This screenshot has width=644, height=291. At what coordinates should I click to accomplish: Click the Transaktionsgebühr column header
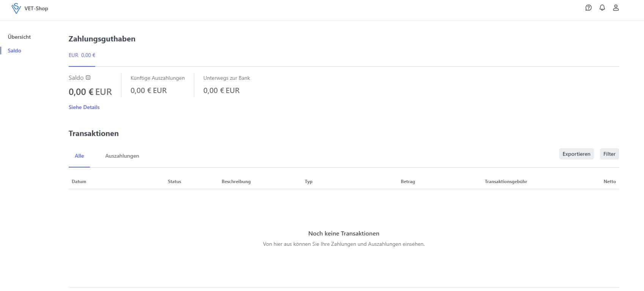tap(506, 182)
